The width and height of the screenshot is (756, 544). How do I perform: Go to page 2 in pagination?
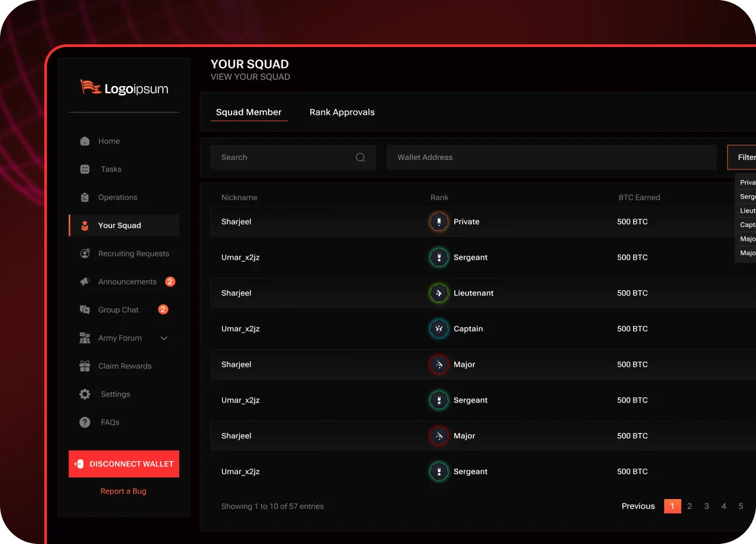pos(690,506)
